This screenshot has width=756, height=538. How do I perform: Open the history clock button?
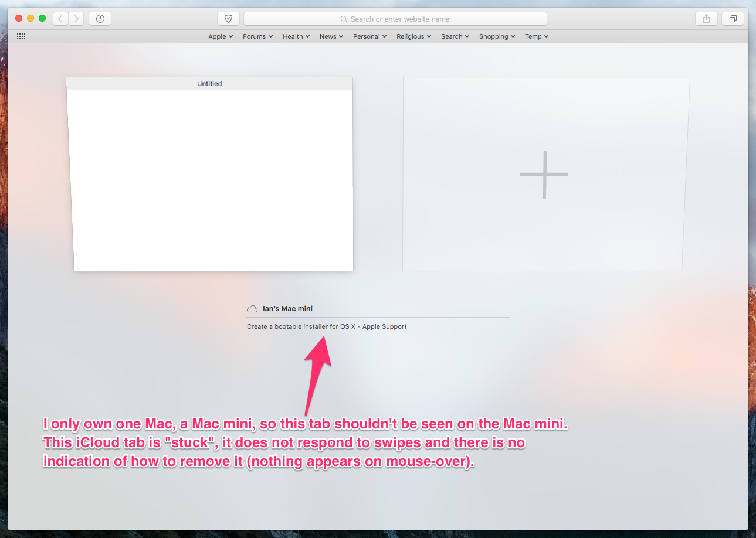pyautogui.click(x=100, y=19)
